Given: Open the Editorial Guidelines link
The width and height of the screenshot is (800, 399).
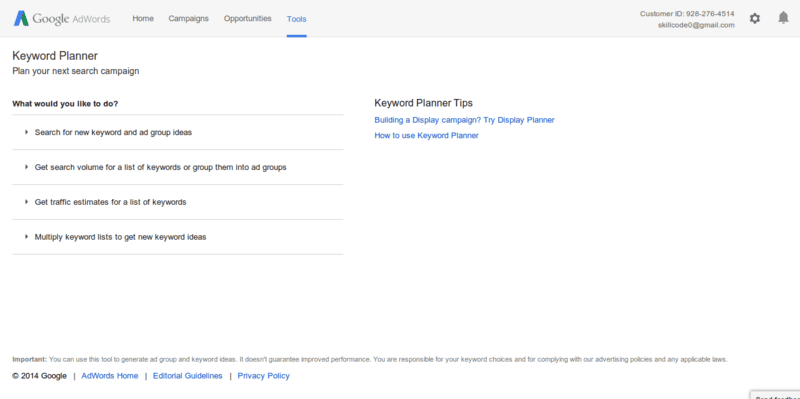Looking at the screenshot, I should pyautogui.click(x=188, y=376).
